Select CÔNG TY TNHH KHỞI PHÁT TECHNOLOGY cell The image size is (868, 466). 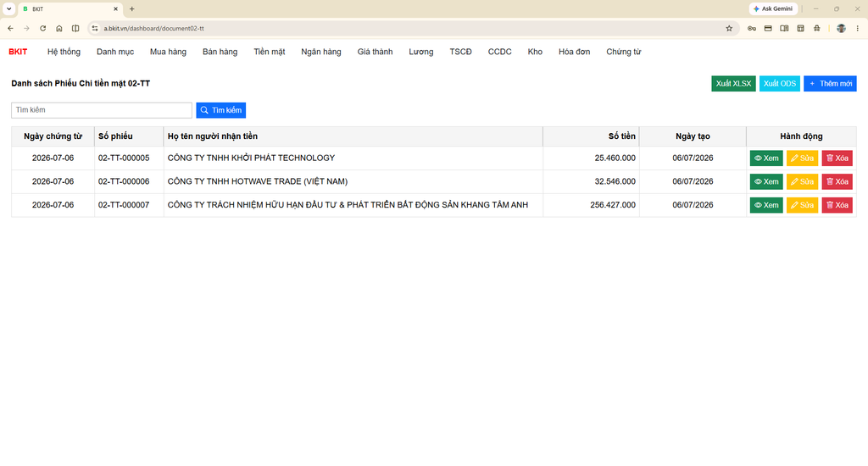353,158
